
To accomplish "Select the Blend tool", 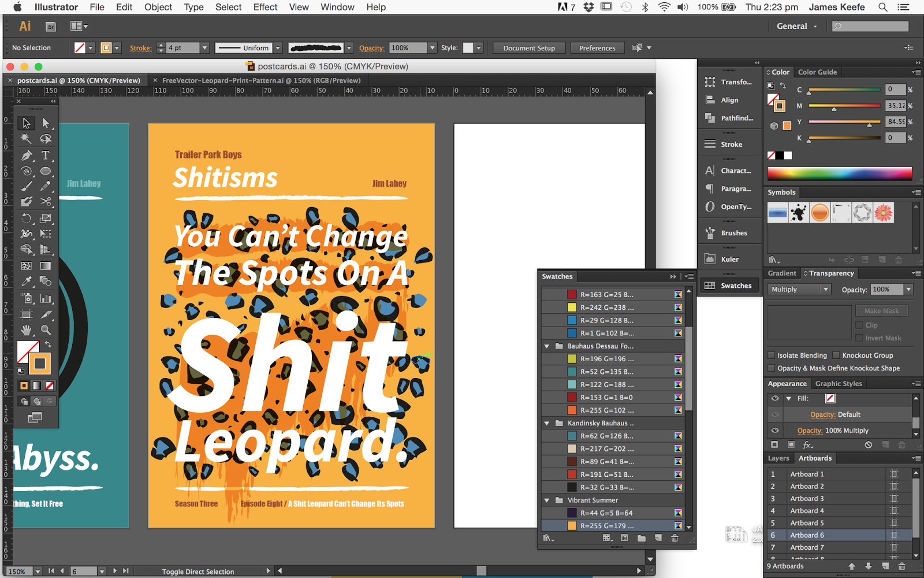I will pyautogui.click(x=46, y=281).
